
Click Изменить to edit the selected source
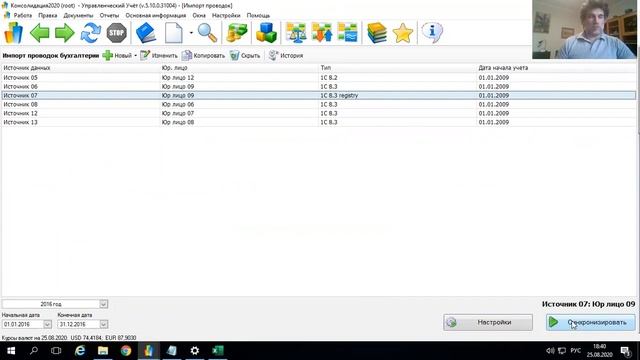point(159,56)
